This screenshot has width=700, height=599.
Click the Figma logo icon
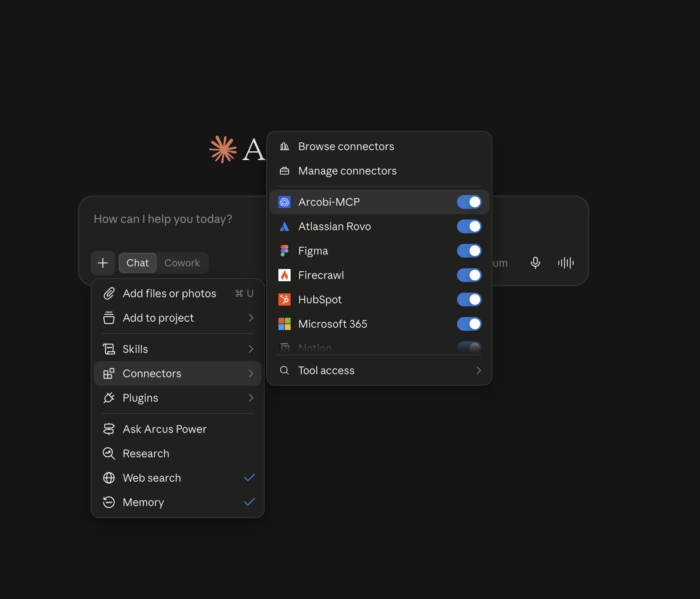point(284,251)
